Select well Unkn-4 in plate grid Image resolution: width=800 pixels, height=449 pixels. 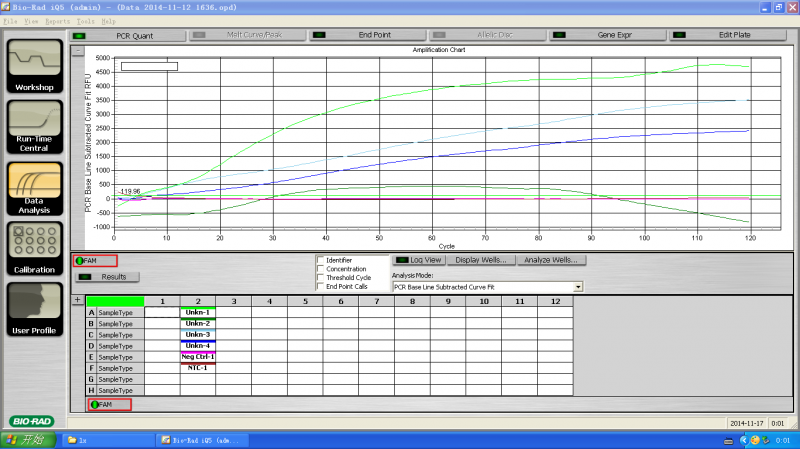[x=198, y=346]
